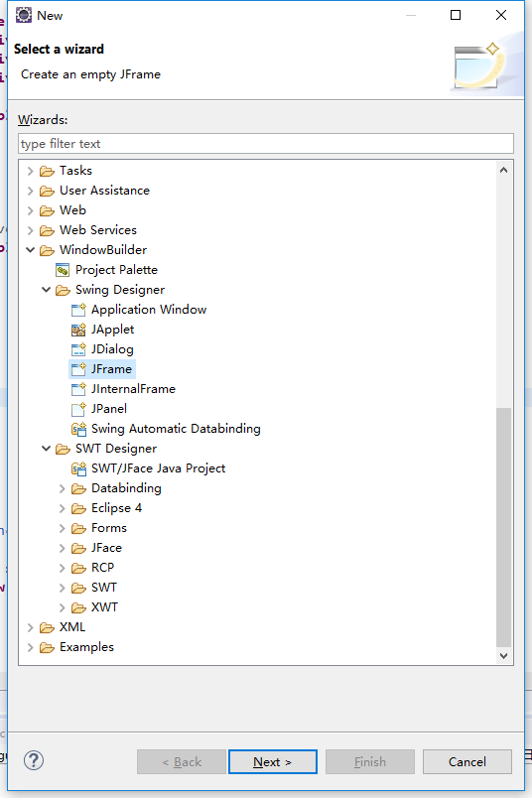Select the JApplet text label
The height and width of the screenshot is (798, 532).
(x=112, y=330)
